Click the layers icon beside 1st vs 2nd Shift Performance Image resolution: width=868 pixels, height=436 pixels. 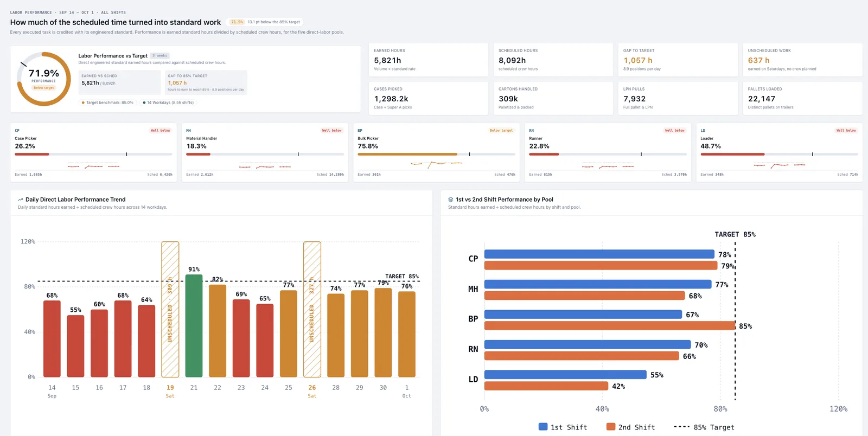pos(451,200)
